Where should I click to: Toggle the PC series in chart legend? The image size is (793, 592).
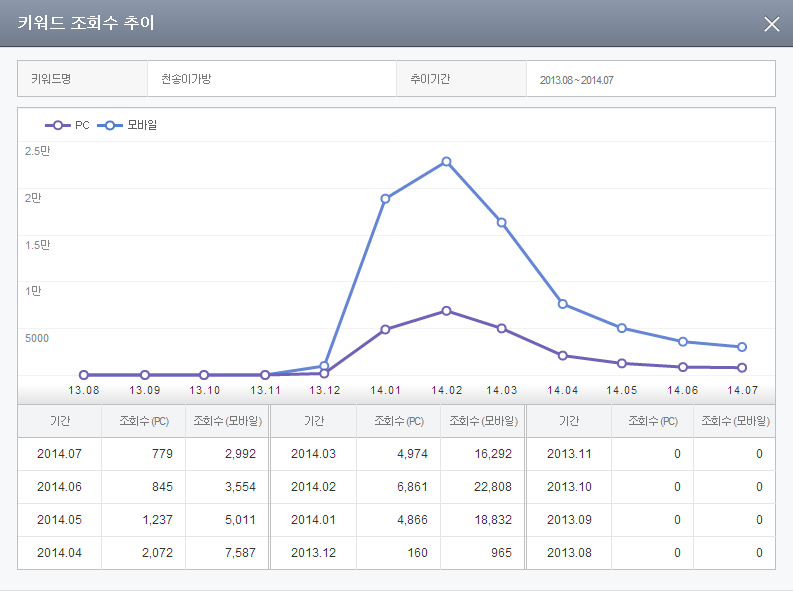tap(68, 125)
